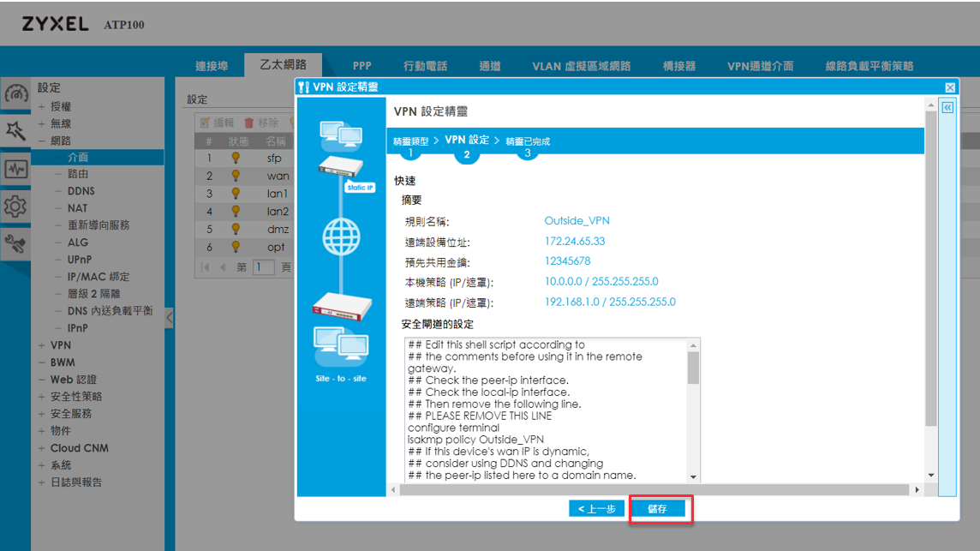
Task: Go to previous page of interface table
Action: point(223,267)
